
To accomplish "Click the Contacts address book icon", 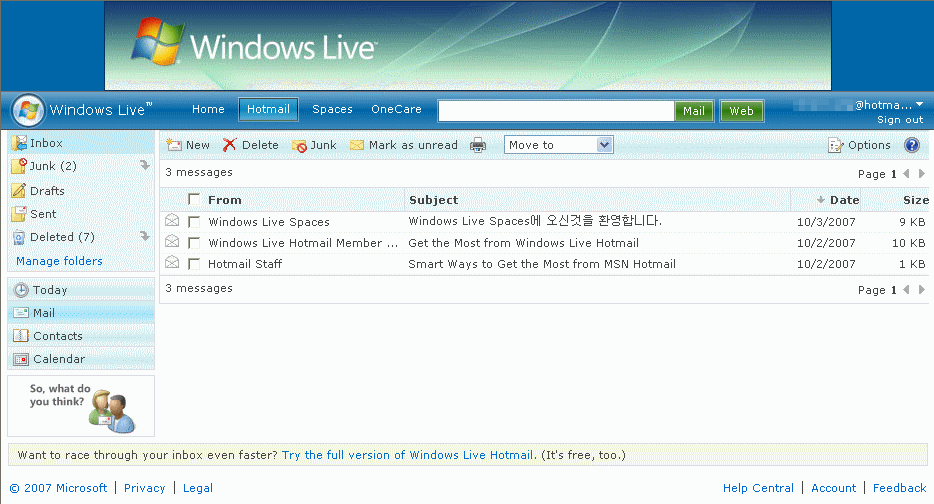I will pos(21,335).
